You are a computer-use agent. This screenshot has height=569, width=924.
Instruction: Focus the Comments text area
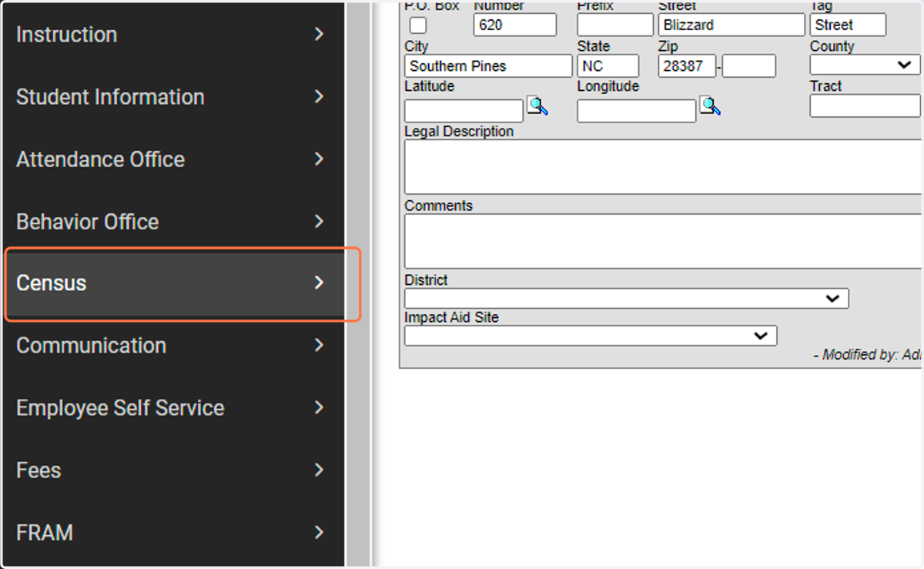(x=664, y=241)
